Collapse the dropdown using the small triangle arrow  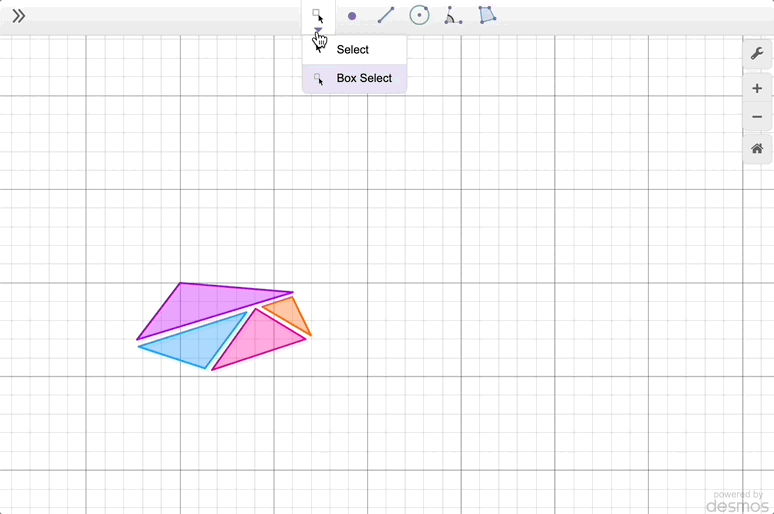(318, 31)
